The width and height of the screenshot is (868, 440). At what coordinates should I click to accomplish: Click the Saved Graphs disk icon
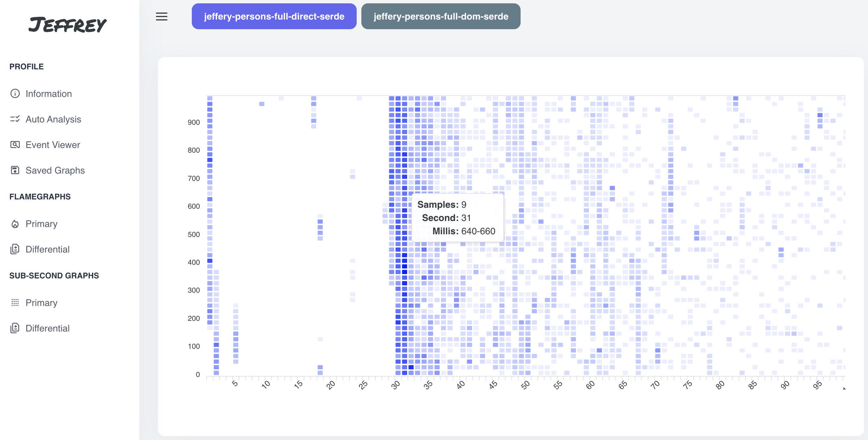[15, 170]
